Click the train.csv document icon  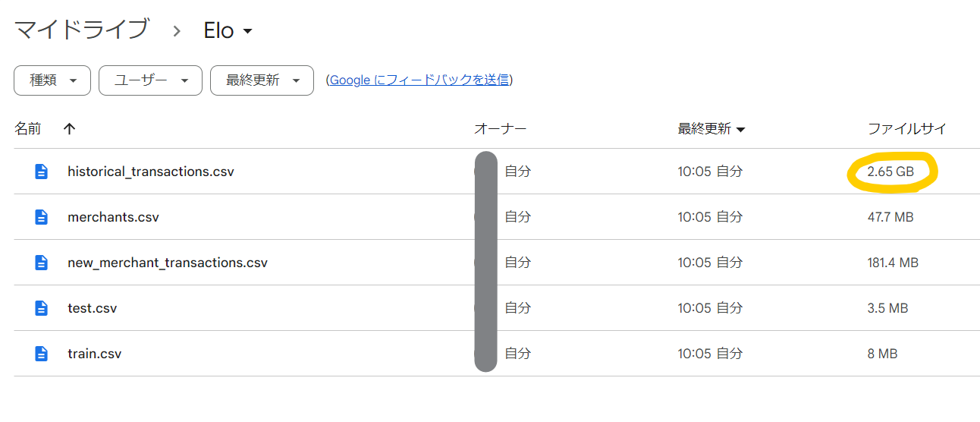(42, 354)
